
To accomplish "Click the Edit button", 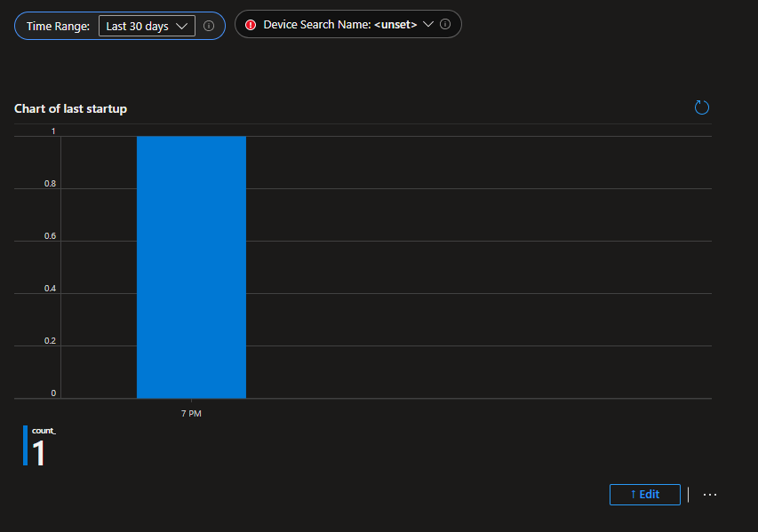I will click(x=644, y=495).
